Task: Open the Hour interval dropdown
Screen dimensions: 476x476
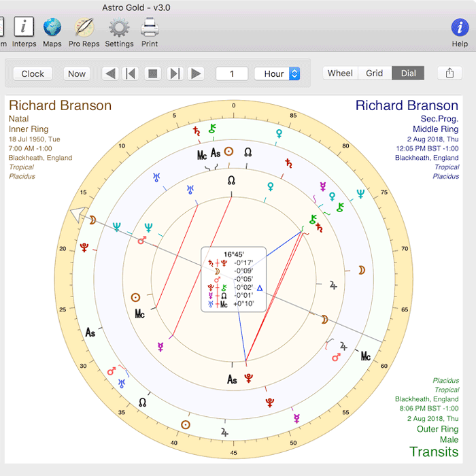Action: click(277, 73)
